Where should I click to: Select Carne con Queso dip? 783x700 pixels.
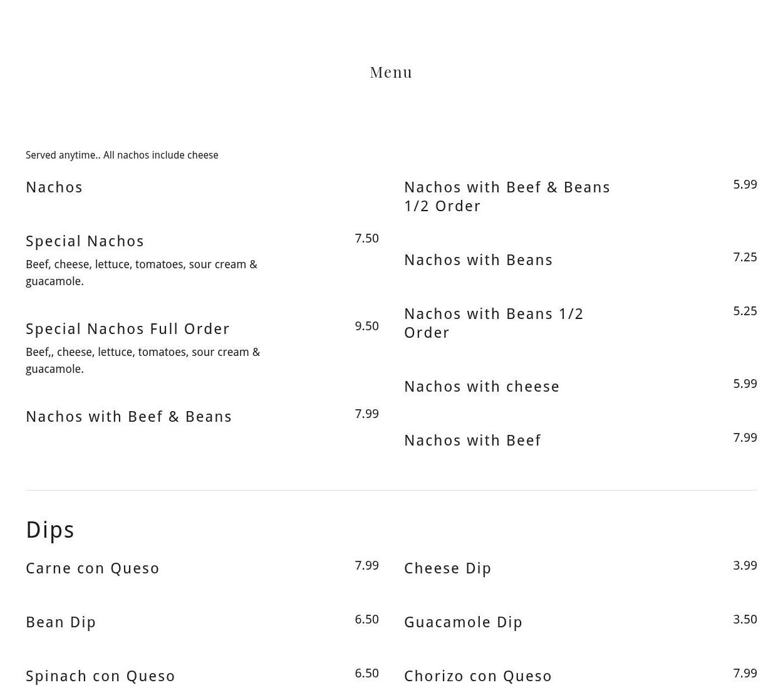[x=93, y=568]
